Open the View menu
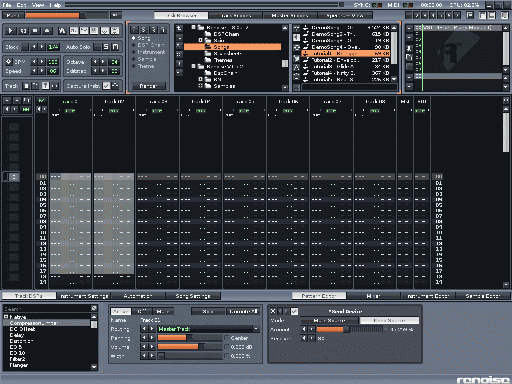The image size is (512, 384). click(x=38, y=5)
